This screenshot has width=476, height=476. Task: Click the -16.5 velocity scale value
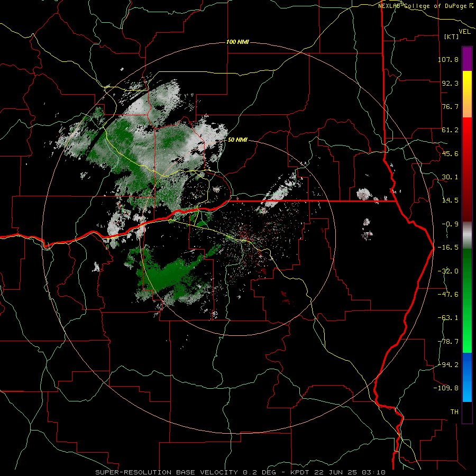(448, 248)
